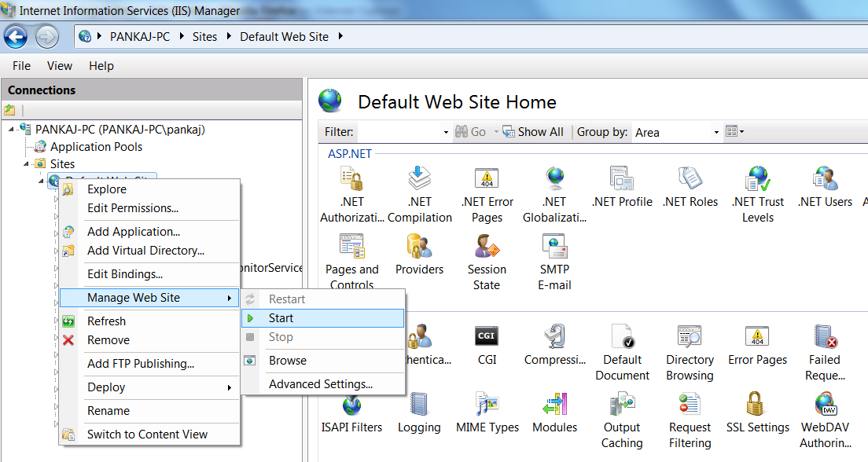Expand the Deploy submenu
868x462 pixels.
click(x=149, y=387)
